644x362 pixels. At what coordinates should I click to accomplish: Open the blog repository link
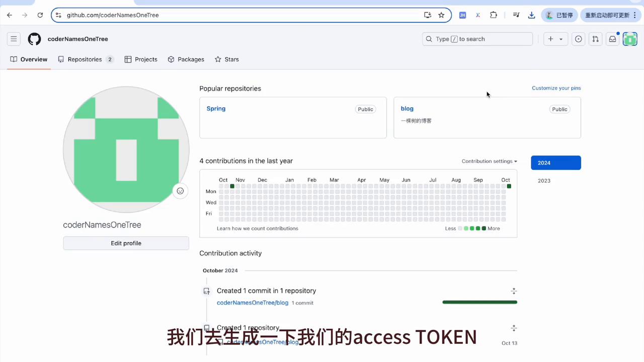tap(407, 109)
